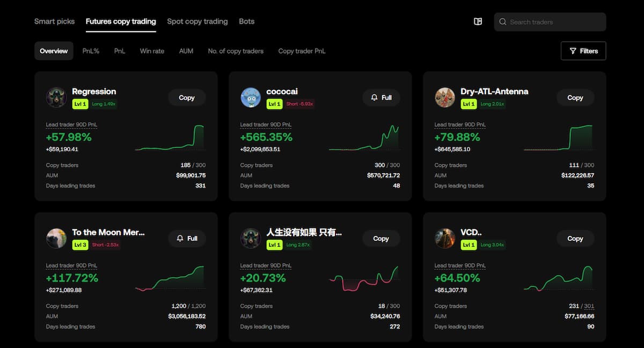
Task: Sort traders by Win rate
Action: pyautogui.click(x=152, y=50)
